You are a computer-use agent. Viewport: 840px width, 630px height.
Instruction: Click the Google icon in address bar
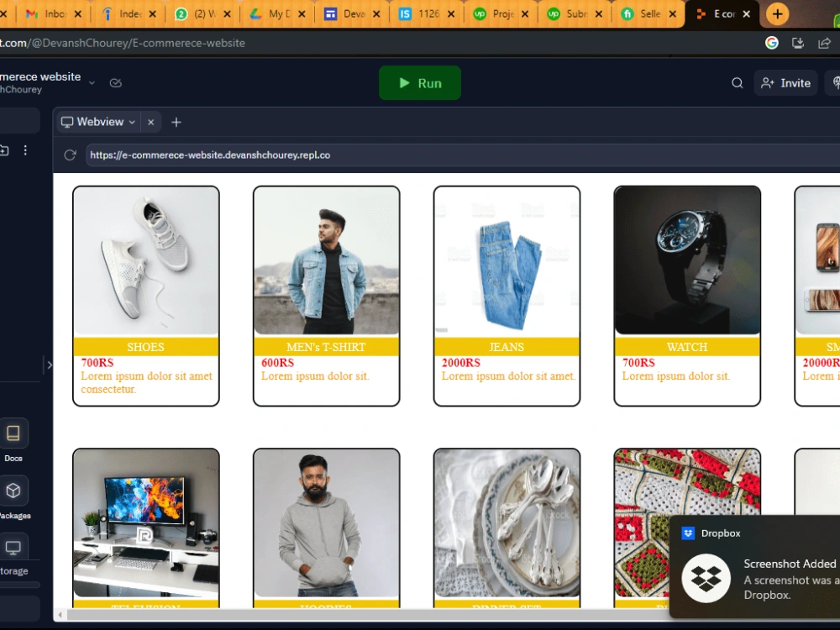click(771, 43)
